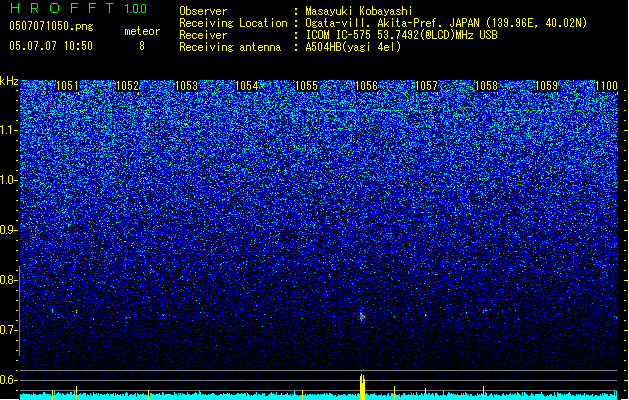Image resolution: width=629 pixels, height=400 pixels.
Task: Click the 1.0.0 version number
Action: click(x=136, y=8)
